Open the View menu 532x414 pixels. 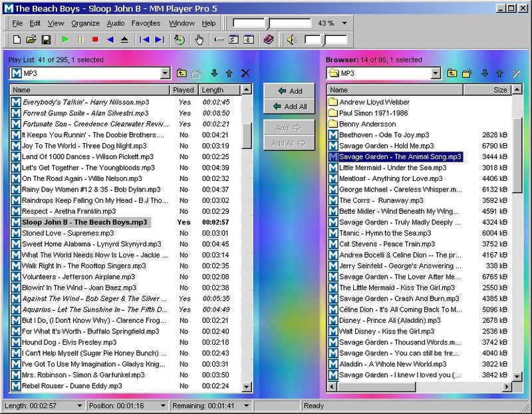(56, 23)
